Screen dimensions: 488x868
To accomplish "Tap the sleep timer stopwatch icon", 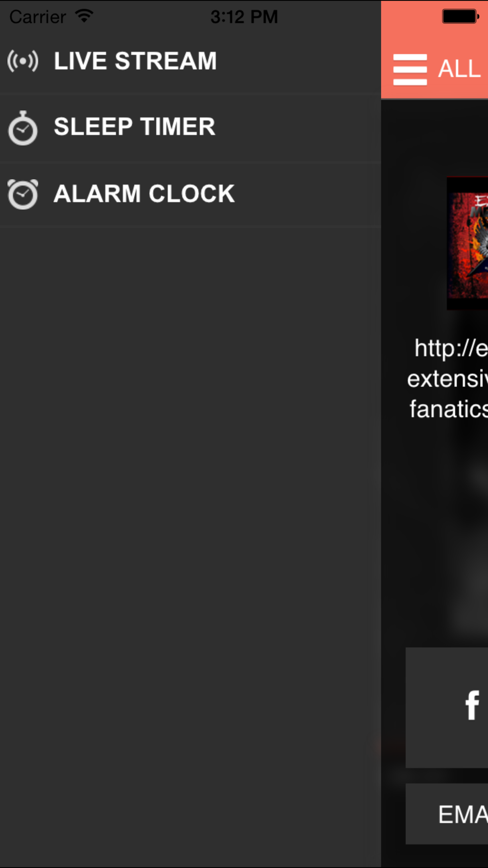I will pos(22,128).
